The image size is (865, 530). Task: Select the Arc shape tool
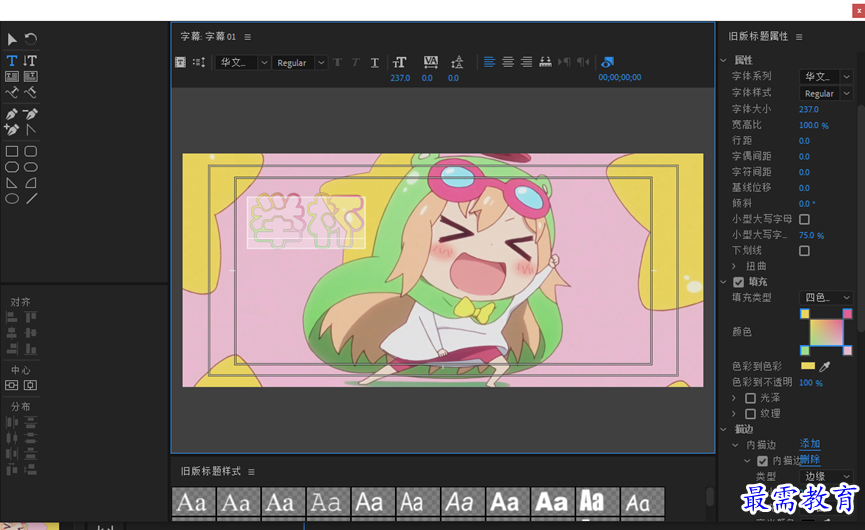click(x=30, y=183)
